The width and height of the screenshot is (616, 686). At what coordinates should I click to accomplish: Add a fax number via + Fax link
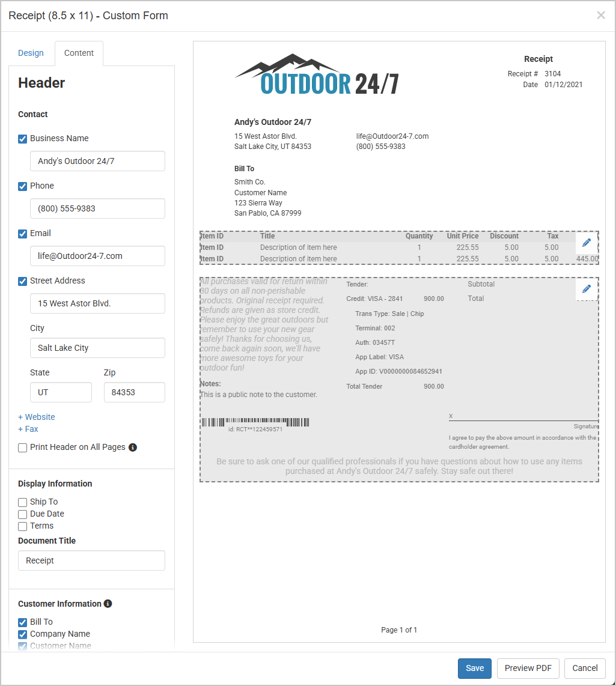(x=28, y=428)
